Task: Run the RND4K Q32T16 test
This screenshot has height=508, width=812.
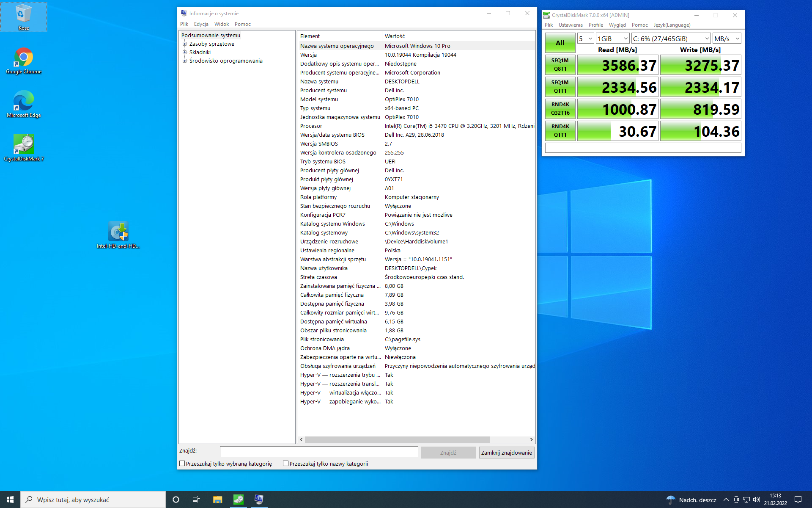Action: (x=560, y=109)
